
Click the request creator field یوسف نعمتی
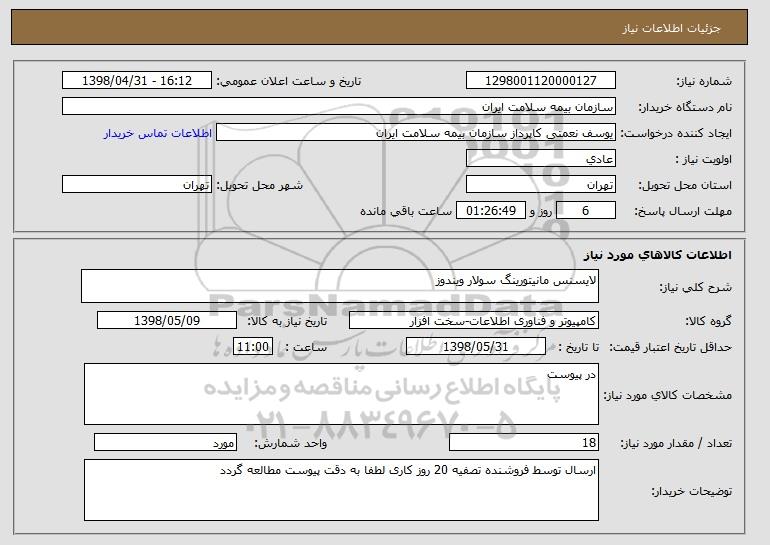pos(416,133)
